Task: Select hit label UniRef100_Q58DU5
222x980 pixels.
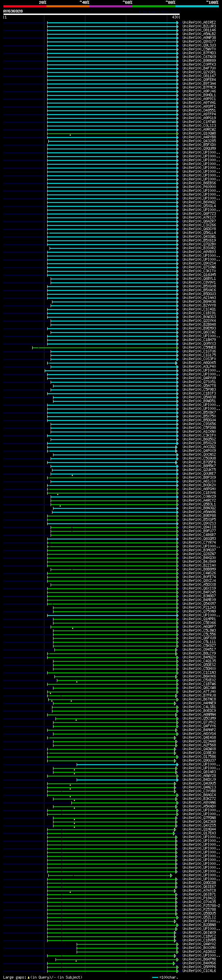Action: click(x=199, y=913)
